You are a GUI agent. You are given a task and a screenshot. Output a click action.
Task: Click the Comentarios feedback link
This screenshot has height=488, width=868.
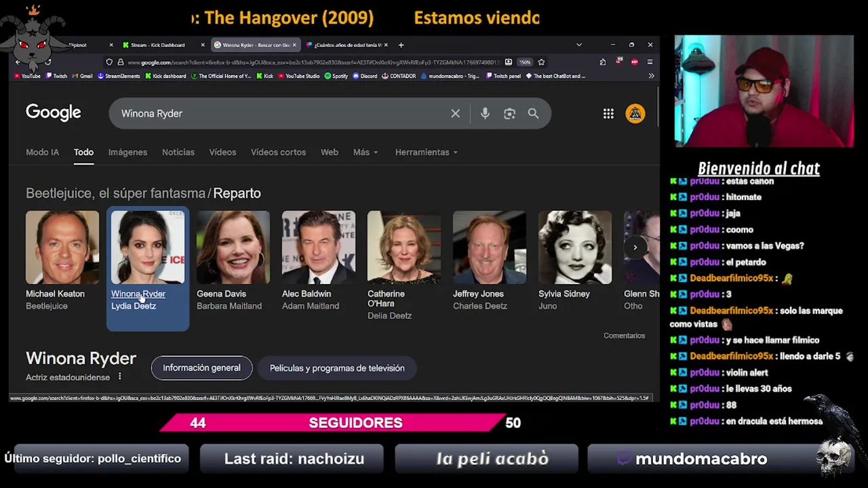coord(625,335)
